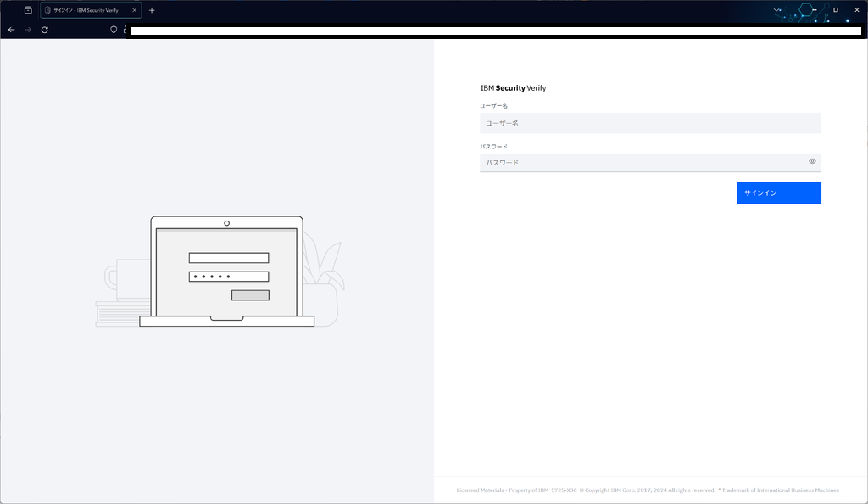
Task: Click the パスワード field label
Action: tap(492, 145)
